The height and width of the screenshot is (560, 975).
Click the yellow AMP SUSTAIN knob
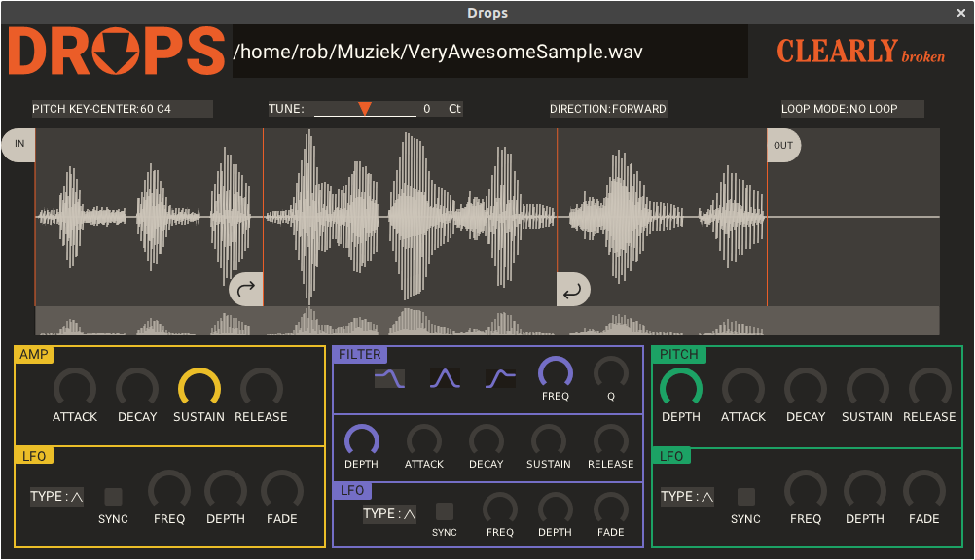199,388
